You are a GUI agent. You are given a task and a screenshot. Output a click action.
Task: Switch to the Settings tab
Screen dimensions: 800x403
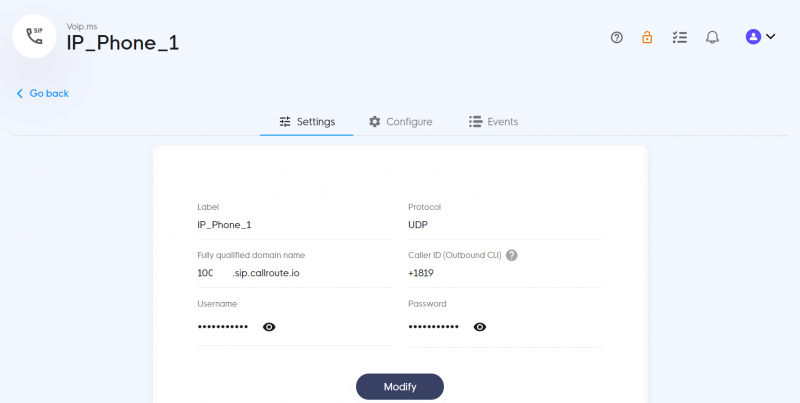[x=307, y=122]
